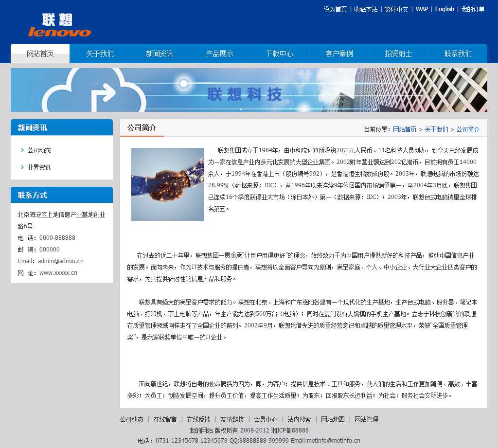Click the 繁体中文 link
Image resolution: width=498 pixels, height=448 pixels.
[396, 9]
